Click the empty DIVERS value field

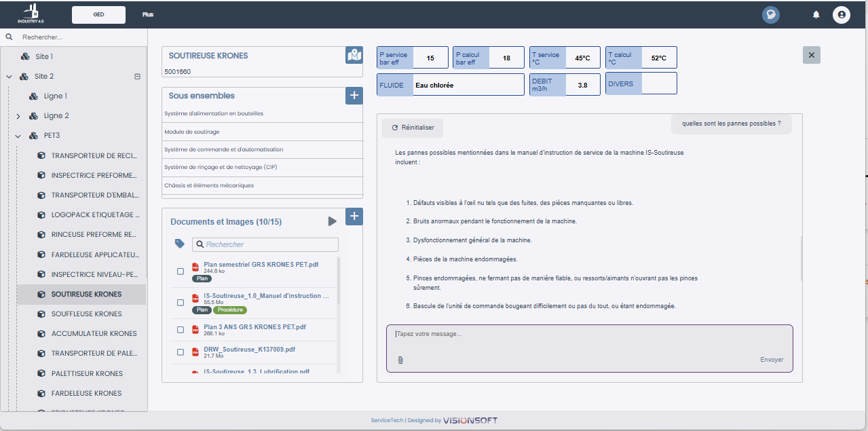click(658, 84)
